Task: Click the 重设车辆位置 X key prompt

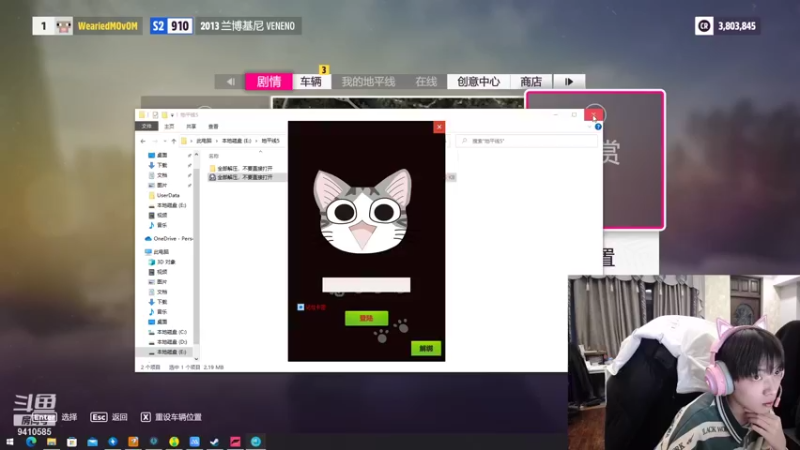Action: point(171,417)
